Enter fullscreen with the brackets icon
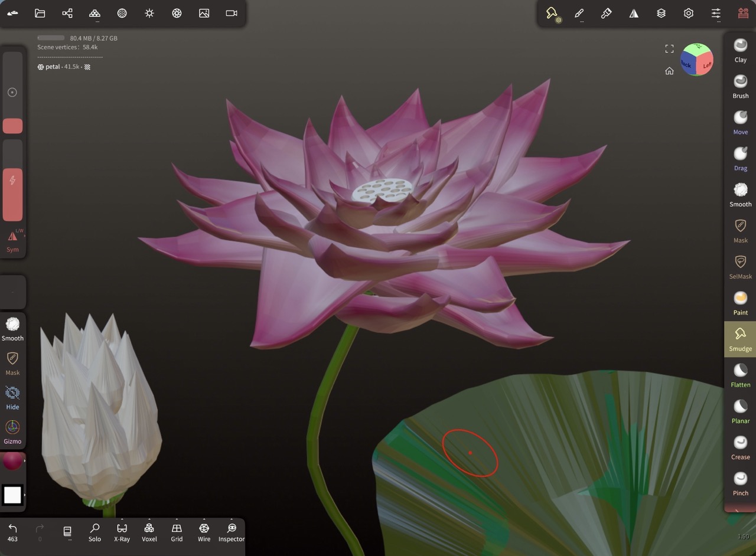756x556 pixels. pos(669,48)
